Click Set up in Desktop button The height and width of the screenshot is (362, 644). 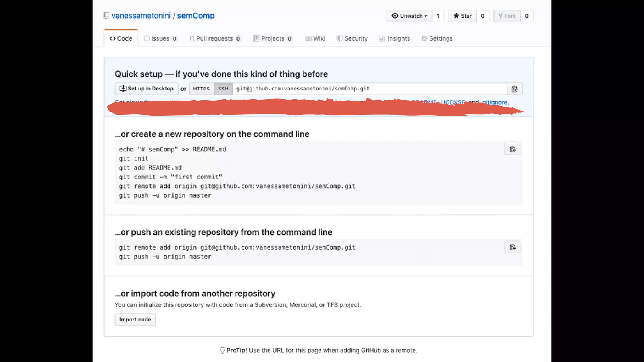[147, 89]
